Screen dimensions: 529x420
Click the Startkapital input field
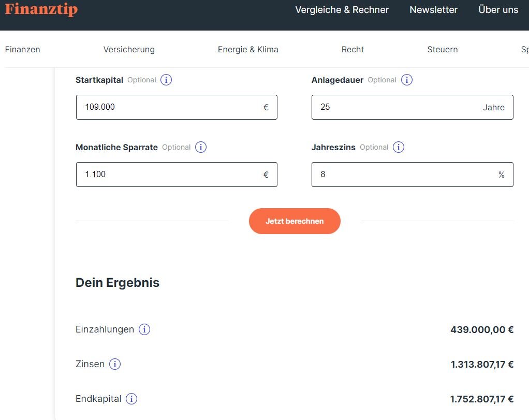(171, 107)
